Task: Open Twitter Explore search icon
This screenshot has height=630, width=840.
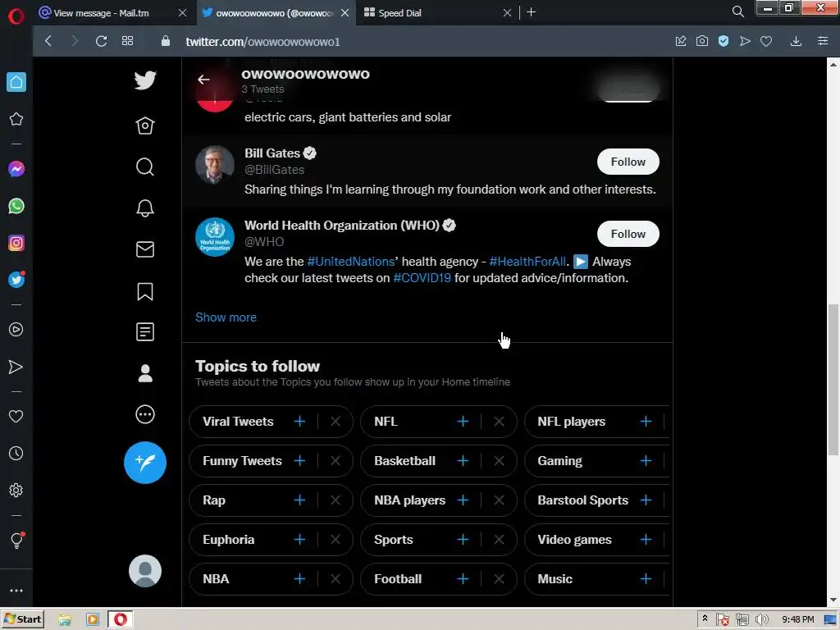Action: 145,167
